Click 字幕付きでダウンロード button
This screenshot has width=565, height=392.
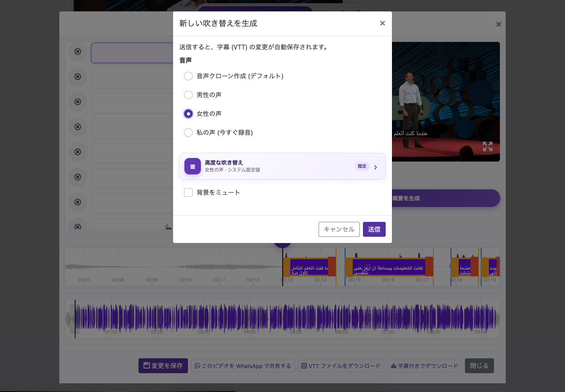pyautogui.click(x=425, y=366)
